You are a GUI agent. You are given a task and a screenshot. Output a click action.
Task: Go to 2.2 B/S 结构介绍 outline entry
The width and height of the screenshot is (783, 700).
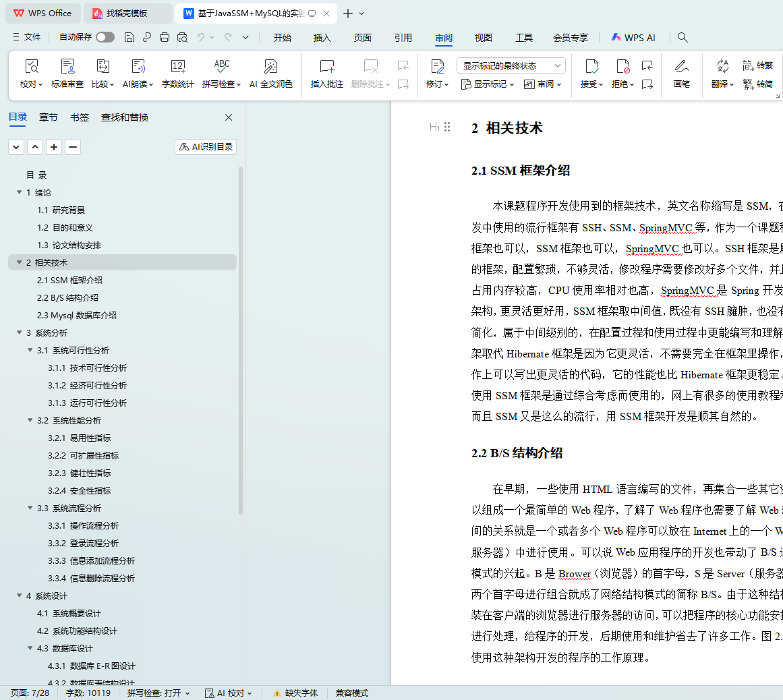pos(67,297)
